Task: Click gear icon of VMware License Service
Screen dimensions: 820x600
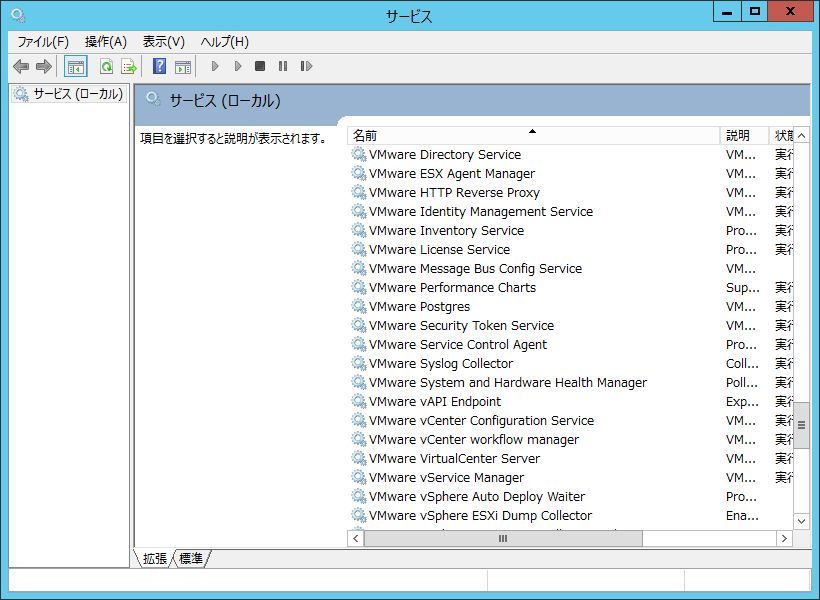Action: pyautogui.click(x=359, y=249)
